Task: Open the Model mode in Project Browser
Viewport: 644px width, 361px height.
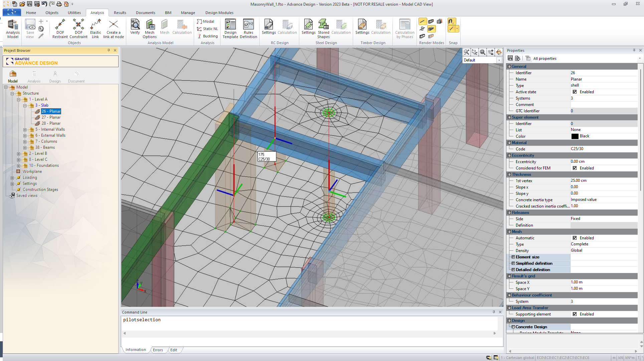Action: point(13,76)
